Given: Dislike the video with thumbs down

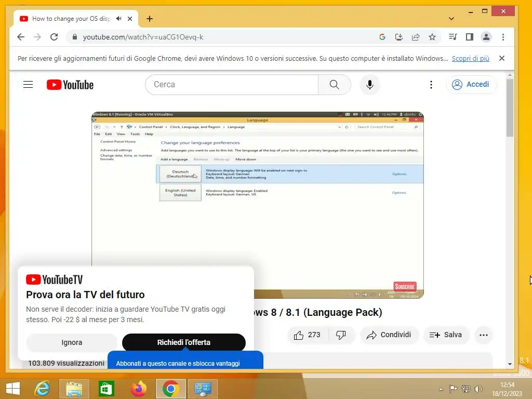Looking at the screenshot, I should (341, 335).
